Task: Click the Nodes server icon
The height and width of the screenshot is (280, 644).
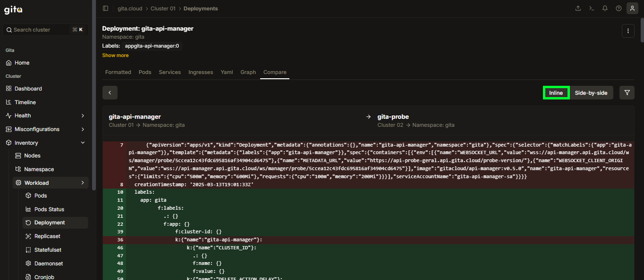Action: 18,156
